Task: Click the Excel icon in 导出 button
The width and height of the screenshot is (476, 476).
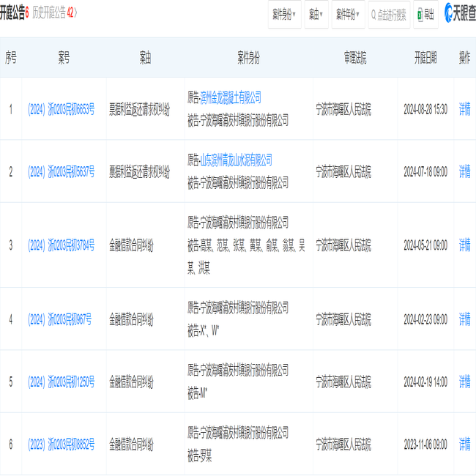Action: [x=420, y=15]
